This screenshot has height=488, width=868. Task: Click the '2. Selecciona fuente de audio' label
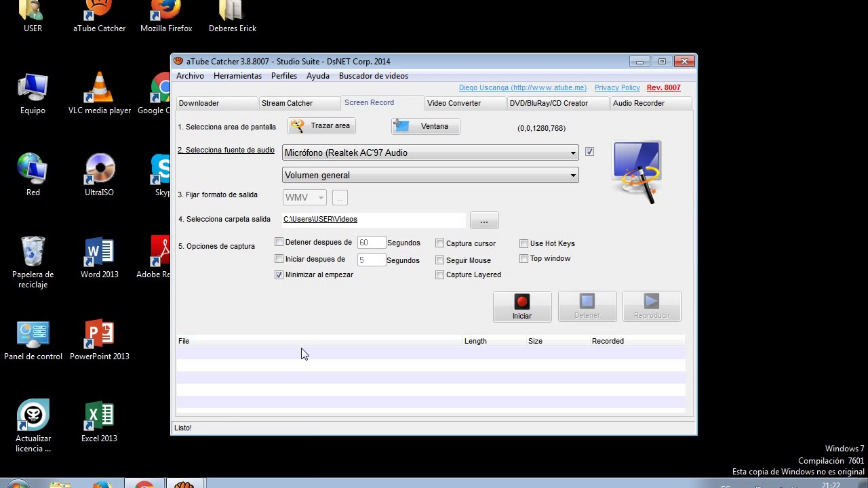point(226,150)
